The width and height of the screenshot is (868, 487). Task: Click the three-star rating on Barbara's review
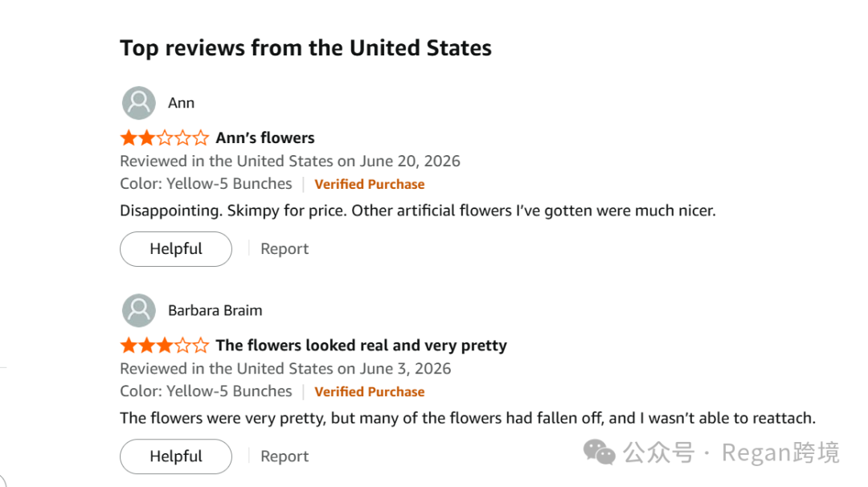(165, 346)
